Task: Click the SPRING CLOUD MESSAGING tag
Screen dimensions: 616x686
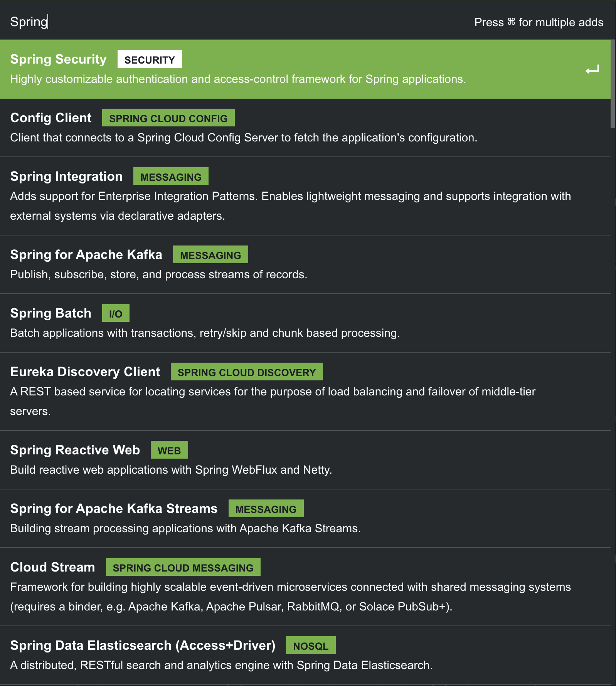Action: (183, 567)
